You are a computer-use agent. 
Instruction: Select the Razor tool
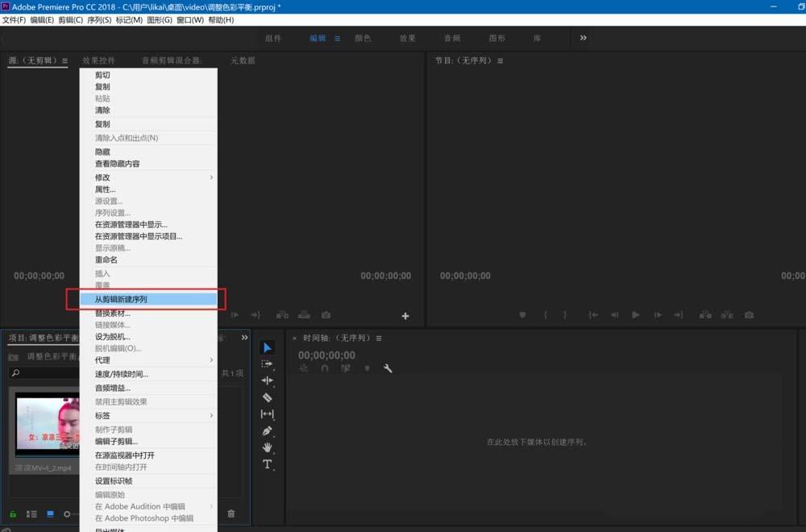(x=268, y=397)
